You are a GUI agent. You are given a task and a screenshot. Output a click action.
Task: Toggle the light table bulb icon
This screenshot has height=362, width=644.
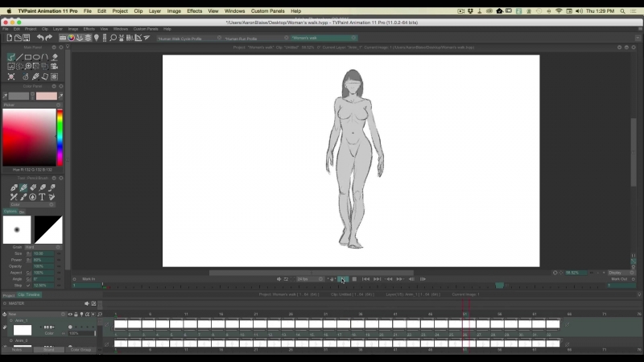click(97, 38)
